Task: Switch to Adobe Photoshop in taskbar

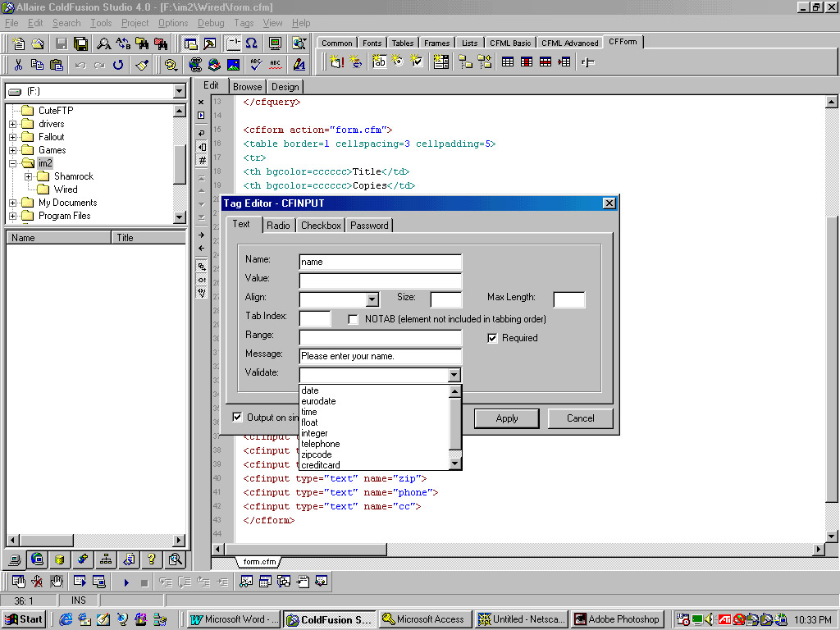Action: coord(619,619)
